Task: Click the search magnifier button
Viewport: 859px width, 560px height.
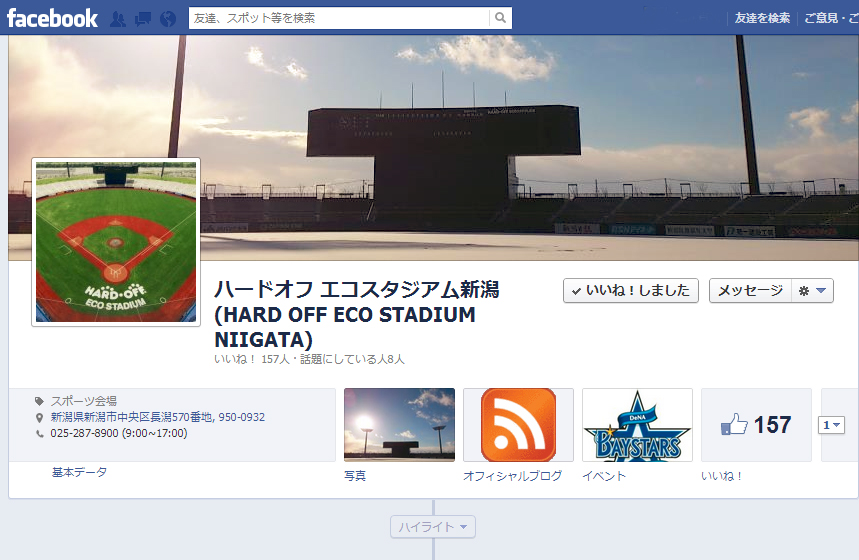Action: pos(500,18)
